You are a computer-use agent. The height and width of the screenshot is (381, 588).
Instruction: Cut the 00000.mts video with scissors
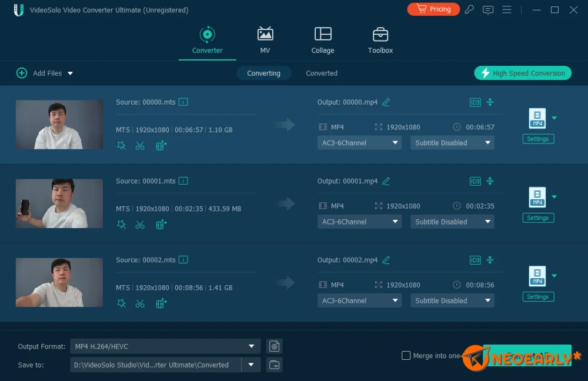click(x=140, y=146)
